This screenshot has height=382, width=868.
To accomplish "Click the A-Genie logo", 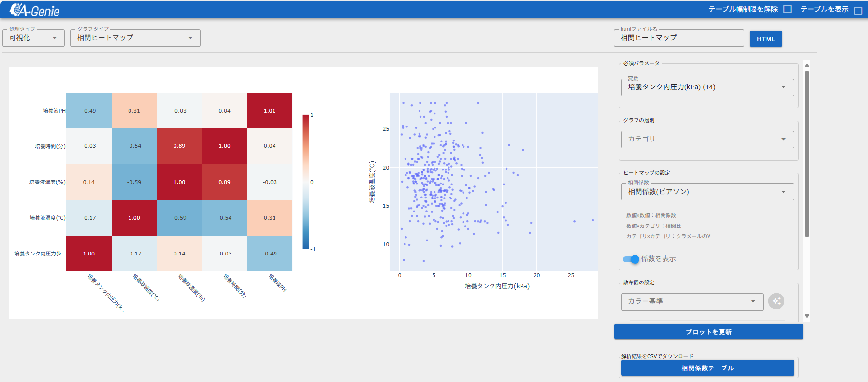I will (x=34, y=10).
